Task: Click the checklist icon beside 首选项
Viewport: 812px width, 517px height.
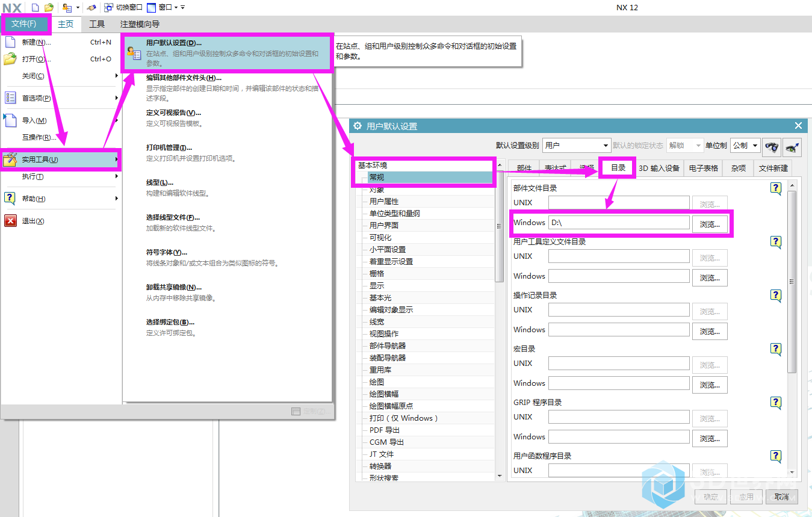Action: pos(10,98)
